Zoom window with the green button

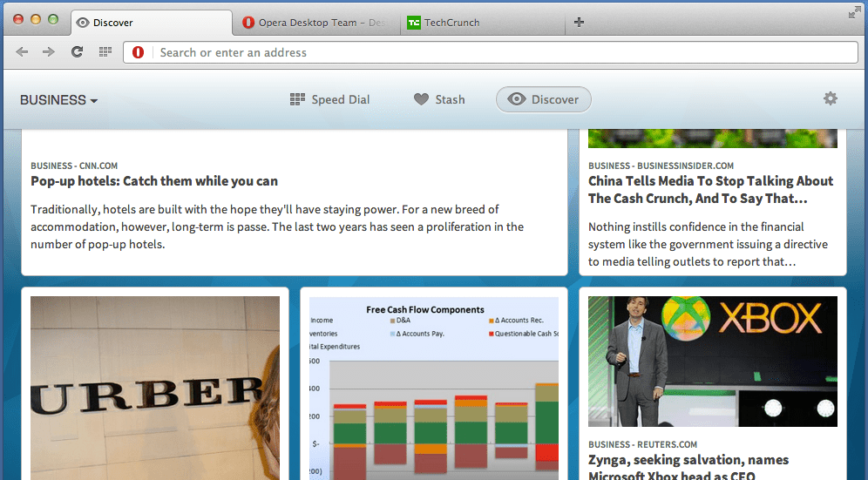[54, 20]
